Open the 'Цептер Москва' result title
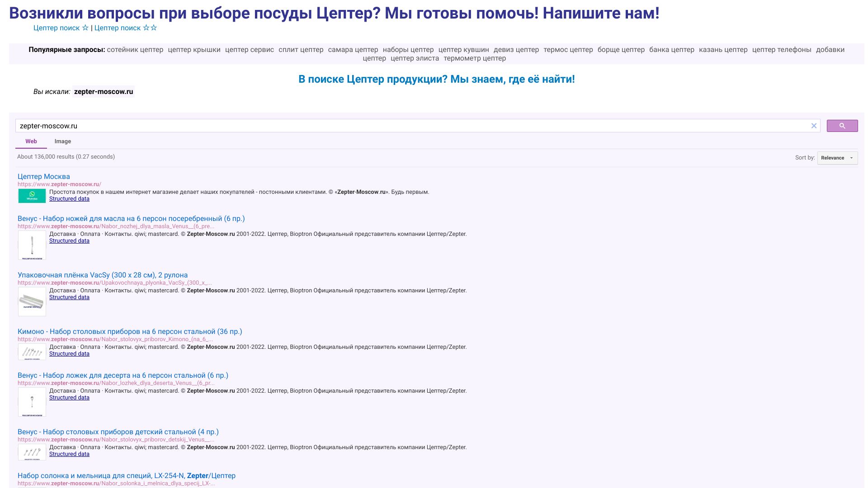 pos(44,177)
